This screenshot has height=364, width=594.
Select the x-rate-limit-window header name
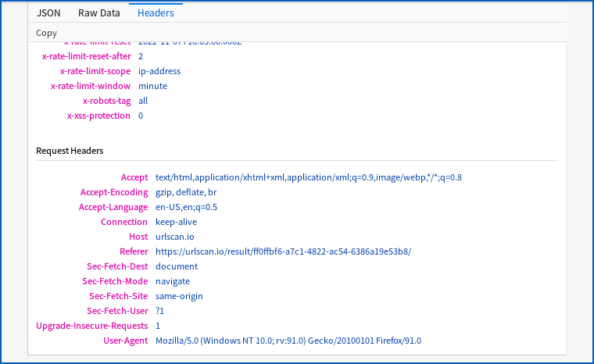point(91,86)
